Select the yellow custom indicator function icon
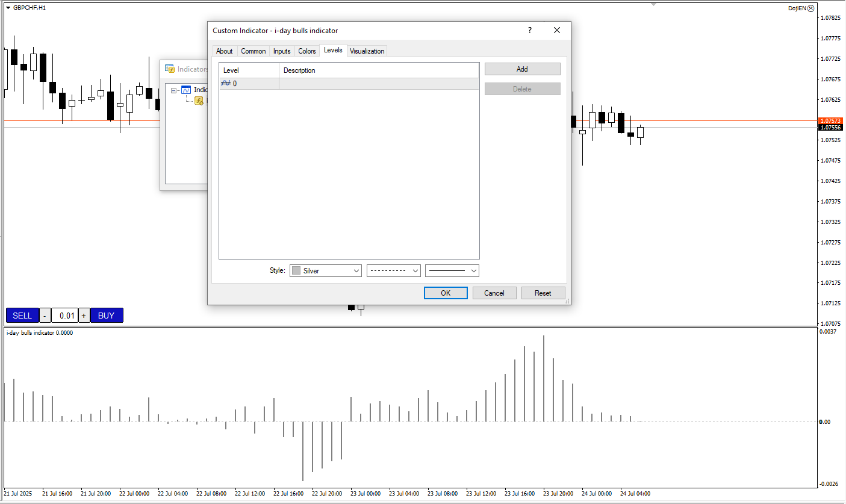Image resolution: width=846 pixels, height=504 pixels. coord(199,101)
